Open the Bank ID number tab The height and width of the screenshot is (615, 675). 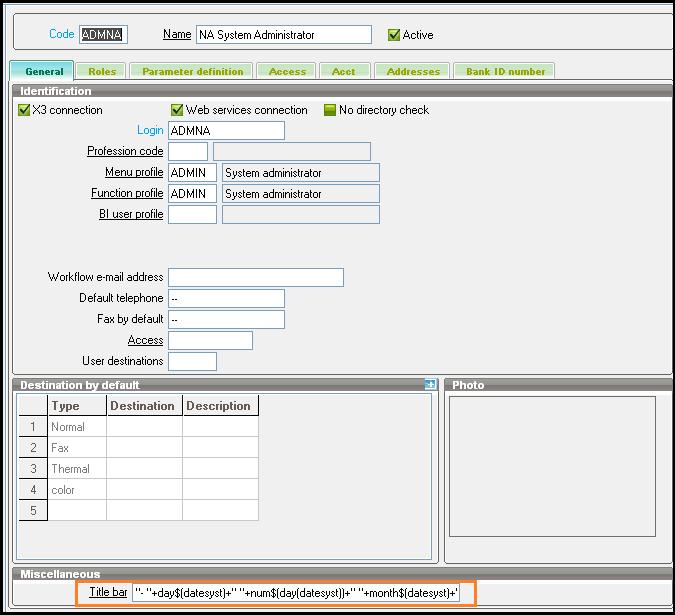pyautogui.click(x=505, y=71)
